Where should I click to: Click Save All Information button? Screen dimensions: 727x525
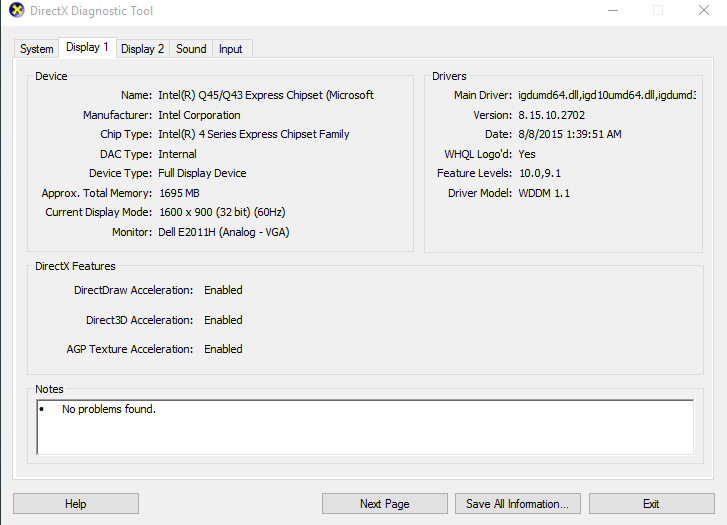pos(517,504)
